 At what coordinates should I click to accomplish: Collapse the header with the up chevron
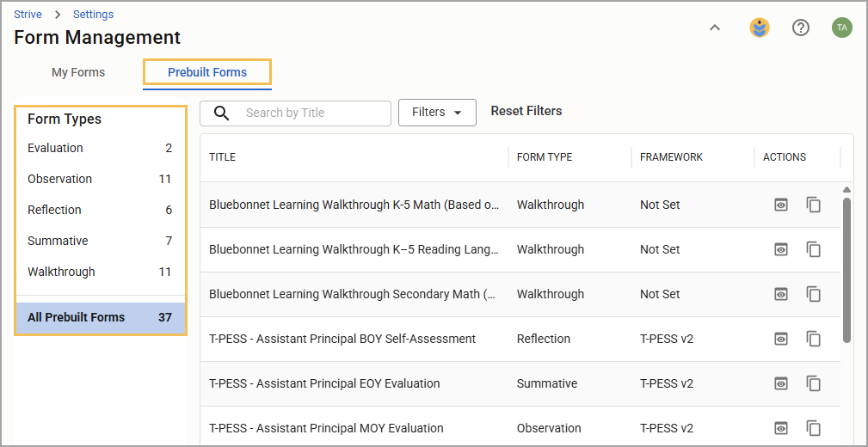[x=715, y=28]
